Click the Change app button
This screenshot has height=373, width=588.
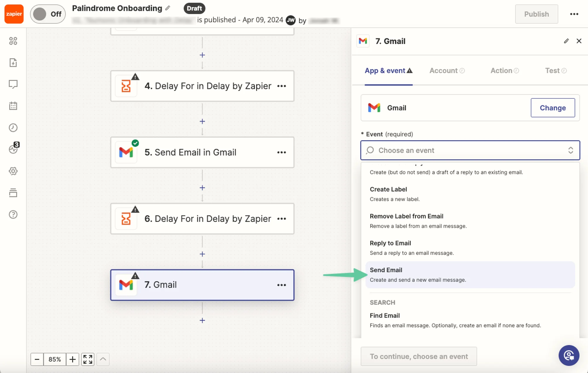[x=552, y=108]
